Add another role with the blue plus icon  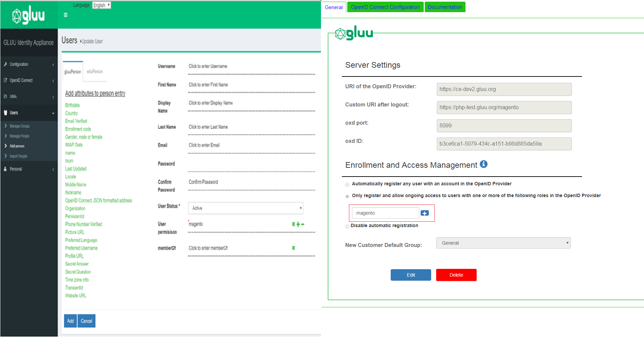tap(425, 213)
